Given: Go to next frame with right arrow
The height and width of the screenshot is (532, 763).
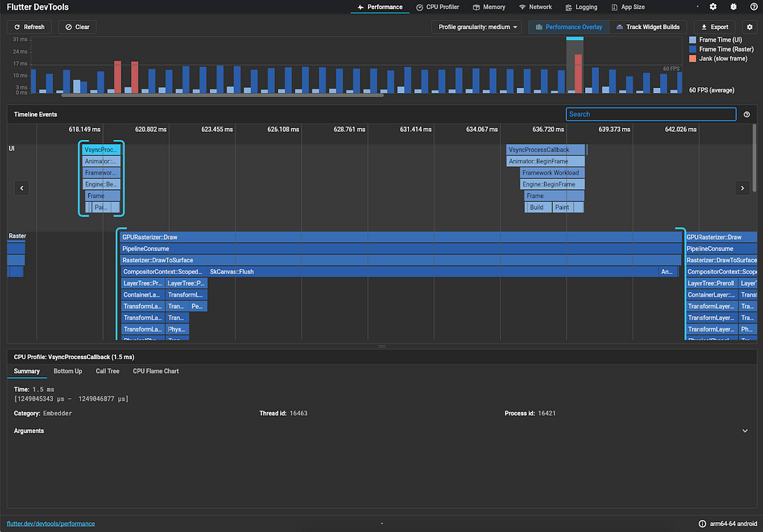Looking at the screenshot, I should point(742,189).
